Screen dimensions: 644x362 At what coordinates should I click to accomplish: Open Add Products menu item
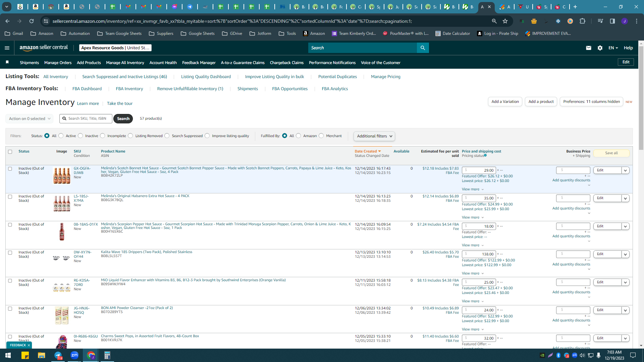point(89,63)
